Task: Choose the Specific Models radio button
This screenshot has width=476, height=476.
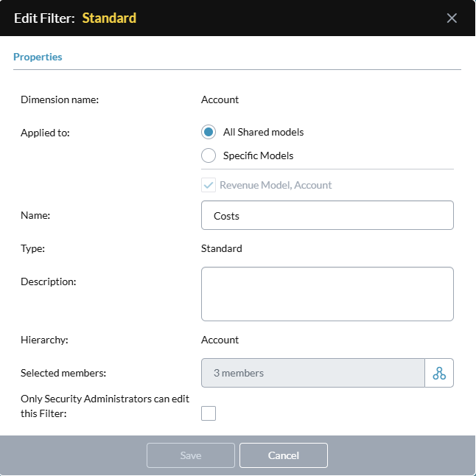Action: click(209, 155)
